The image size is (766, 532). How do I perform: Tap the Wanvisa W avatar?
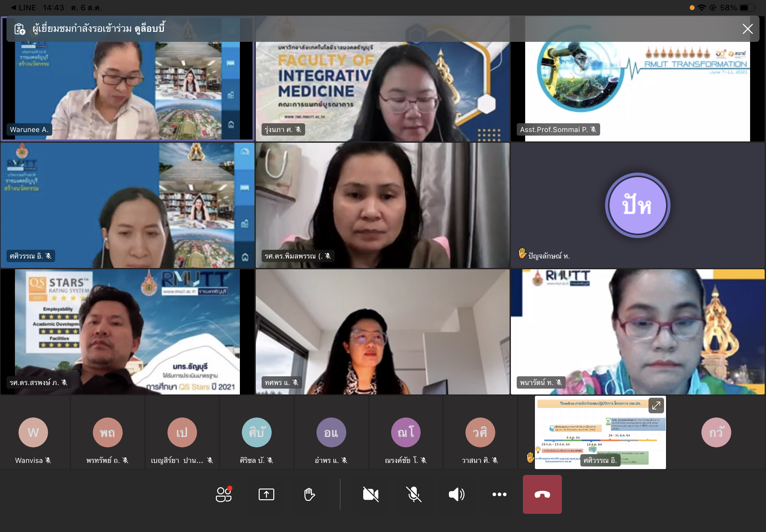coord(33,432)
